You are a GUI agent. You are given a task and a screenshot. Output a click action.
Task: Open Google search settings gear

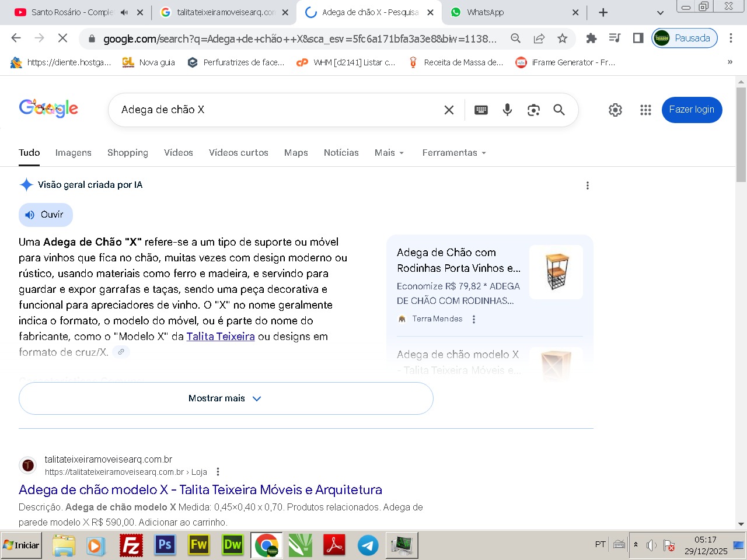(x=615, y=110)
